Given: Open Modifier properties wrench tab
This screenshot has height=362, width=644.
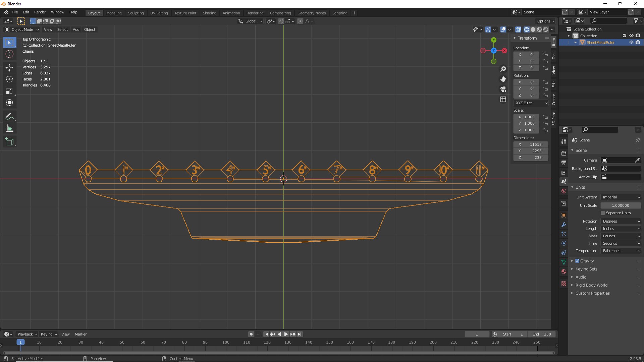Looking at the screenshot, I should click(564, 225).
